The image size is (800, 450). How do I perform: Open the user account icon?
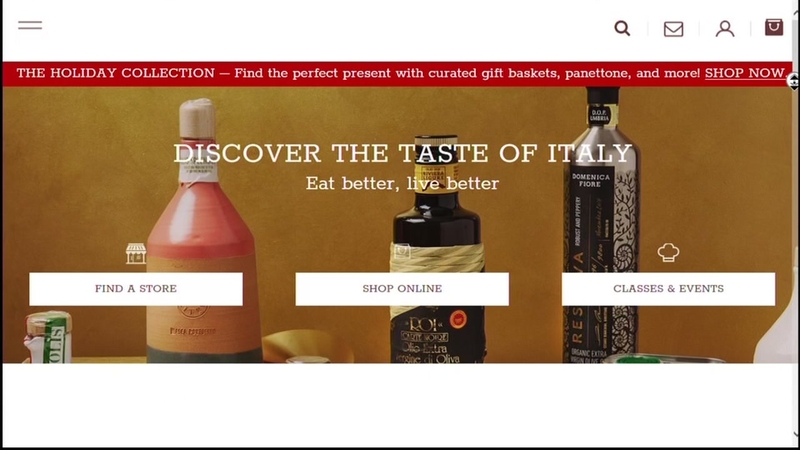pos(724,29)
